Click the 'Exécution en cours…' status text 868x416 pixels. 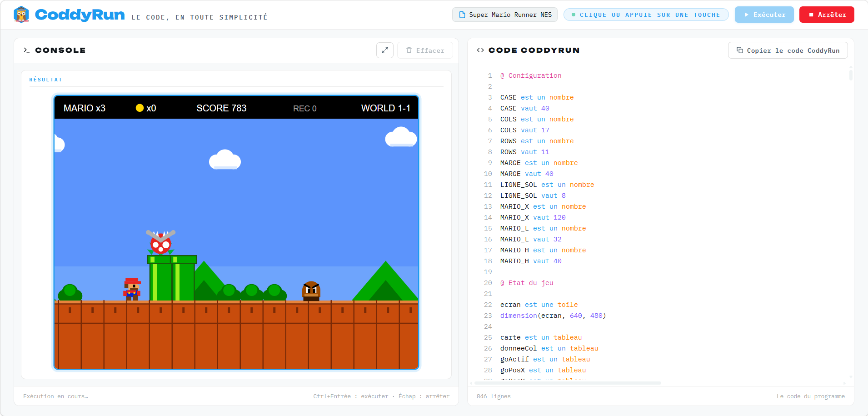click(x=56, y=396)
